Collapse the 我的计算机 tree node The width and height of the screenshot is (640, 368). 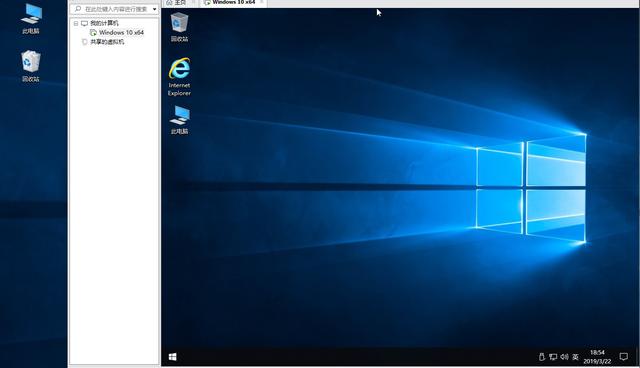coord(76,24)
